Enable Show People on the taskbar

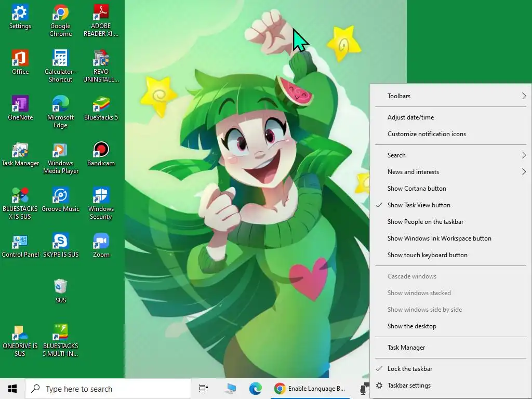[x=450, y=221]
